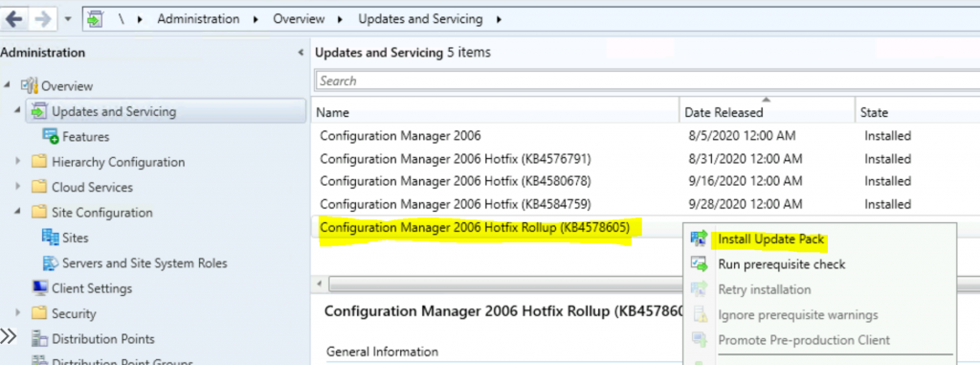980x365 pixels.
Task: Expand the Cloud Services folder
Action: [x=17, y=187]
